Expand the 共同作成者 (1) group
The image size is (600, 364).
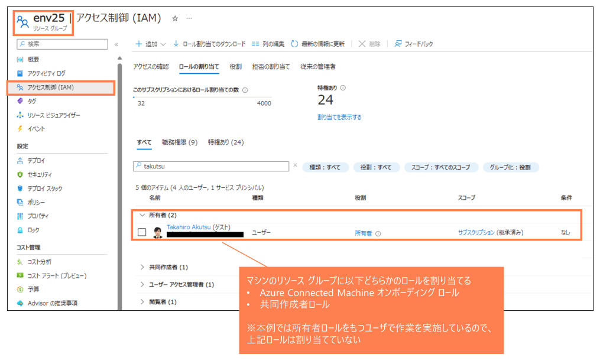pyautogui.click(x=142, y=267)
